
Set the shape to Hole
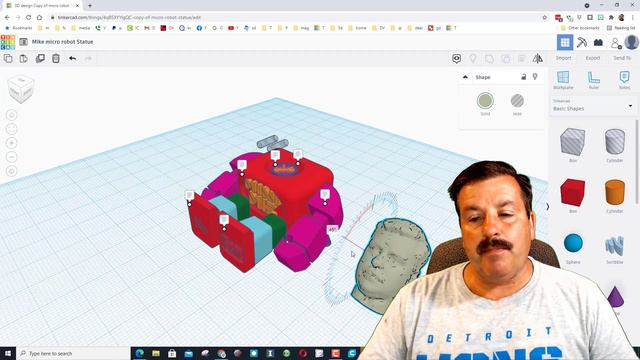pyautogui.click(x=517, y=100)
